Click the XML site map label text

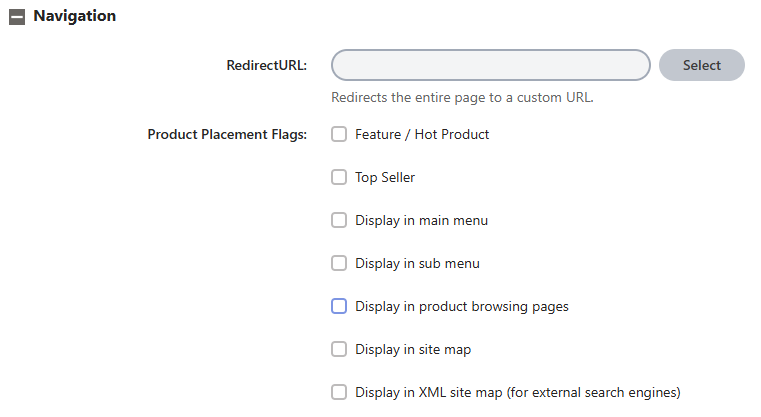(518, 393)
